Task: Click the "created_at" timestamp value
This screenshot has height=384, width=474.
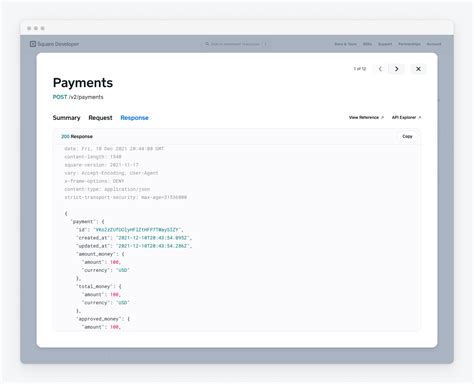Action: [x=153, y=238]
